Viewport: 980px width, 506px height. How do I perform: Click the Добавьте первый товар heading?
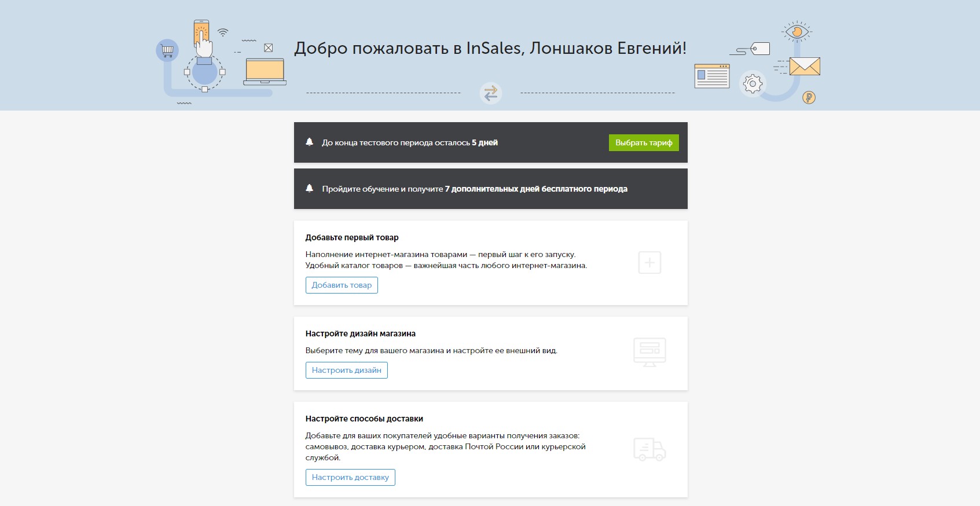pyautogui.click(x=352, y=237)
